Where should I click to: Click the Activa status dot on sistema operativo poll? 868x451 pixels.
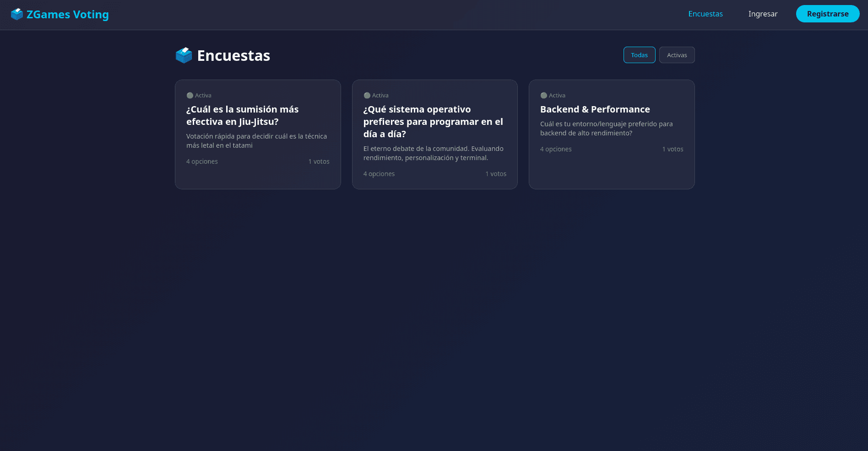tap(367, 96)
